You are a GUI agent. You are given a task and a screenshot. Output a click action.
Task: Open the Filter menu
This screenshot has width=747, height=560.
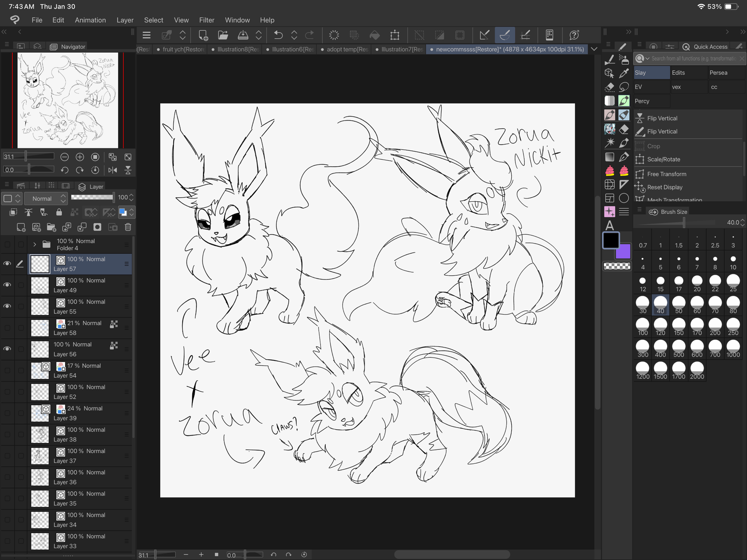pos(207,20)
